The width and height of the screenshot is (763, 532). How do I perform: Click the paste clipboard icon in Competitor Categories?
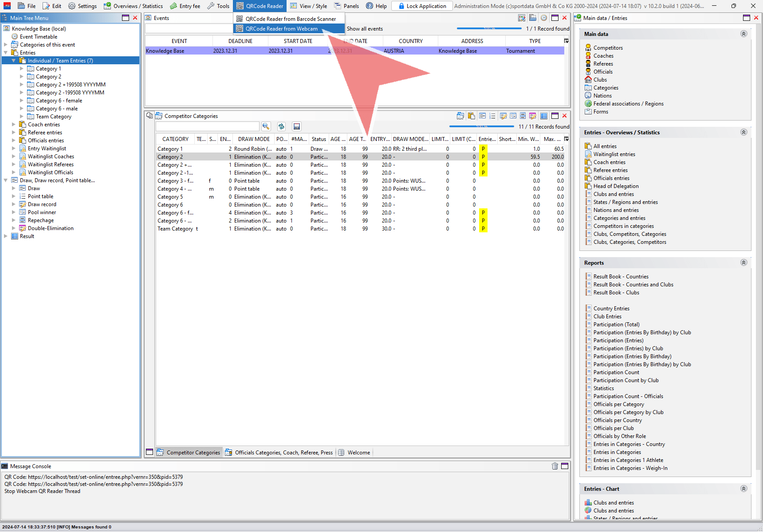[x=471, y=116]
